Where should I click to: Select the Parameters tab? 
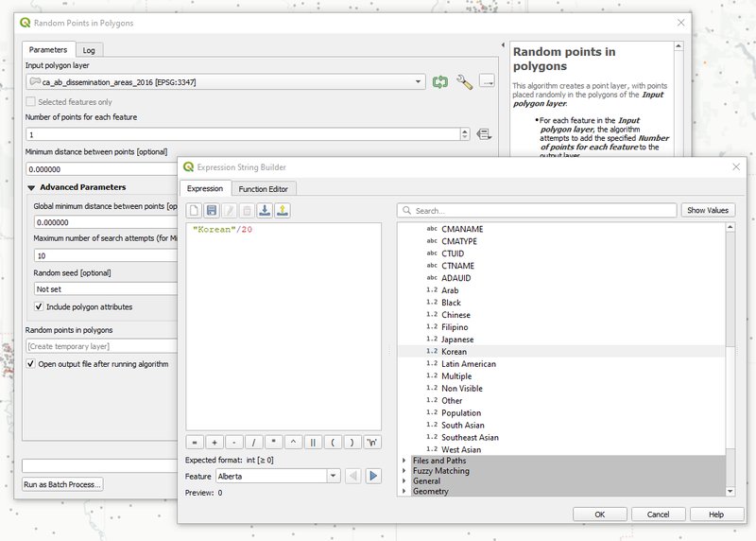click(x=48, y=50)
